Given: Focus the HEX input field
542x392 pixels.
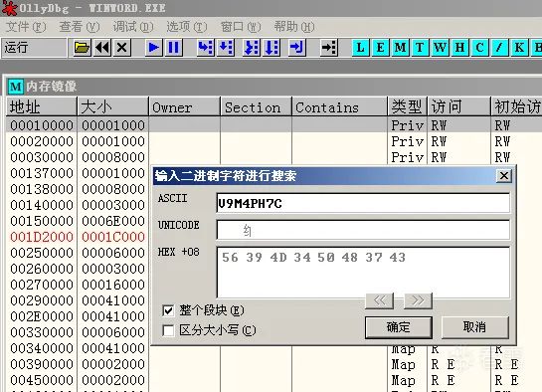Looking at the screenshot, I should coord(363,272).
